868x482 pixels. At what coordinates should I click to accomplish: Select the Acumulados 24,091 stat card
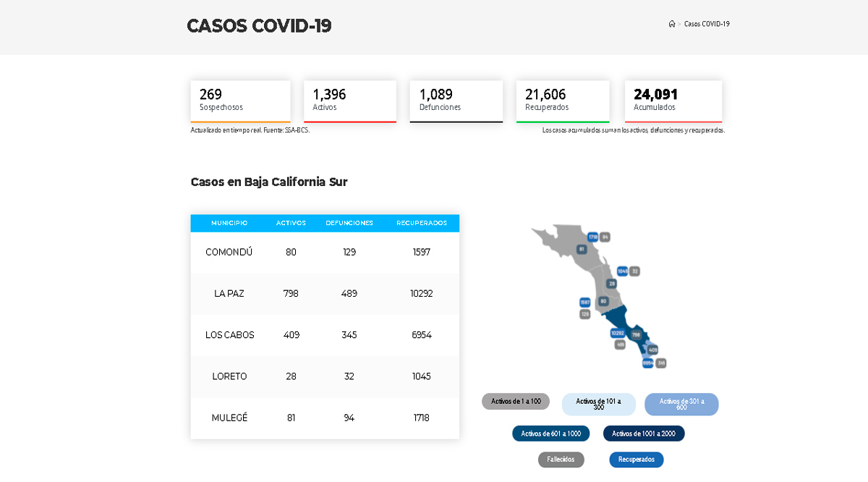coord(673,101)
